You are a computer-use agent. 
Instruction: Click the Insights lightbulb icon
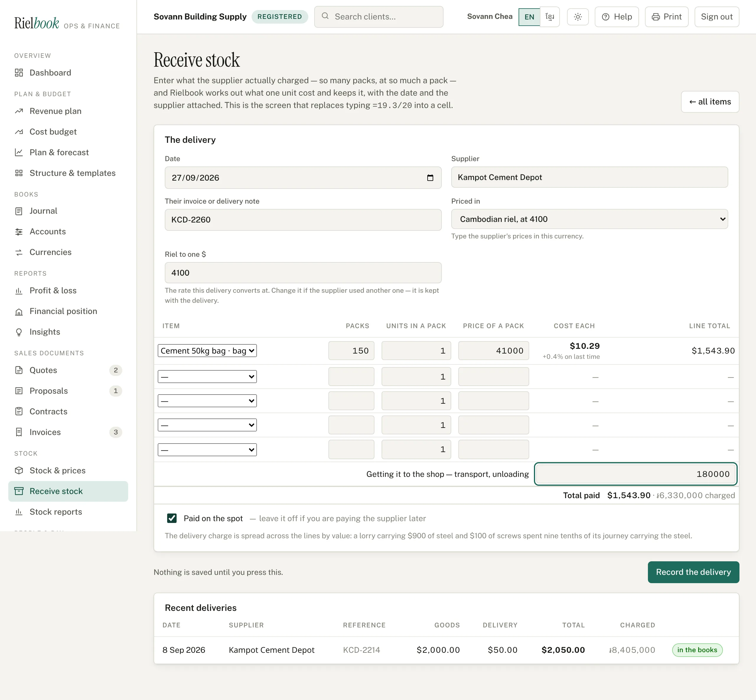[x=19, y=332]
